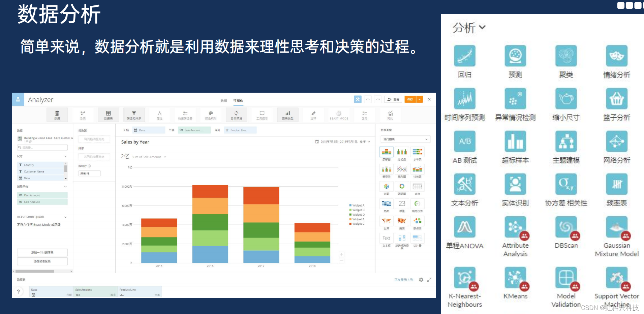Click 添加动态区段 button
644x314 pixels.
click(x=42, y=261)
